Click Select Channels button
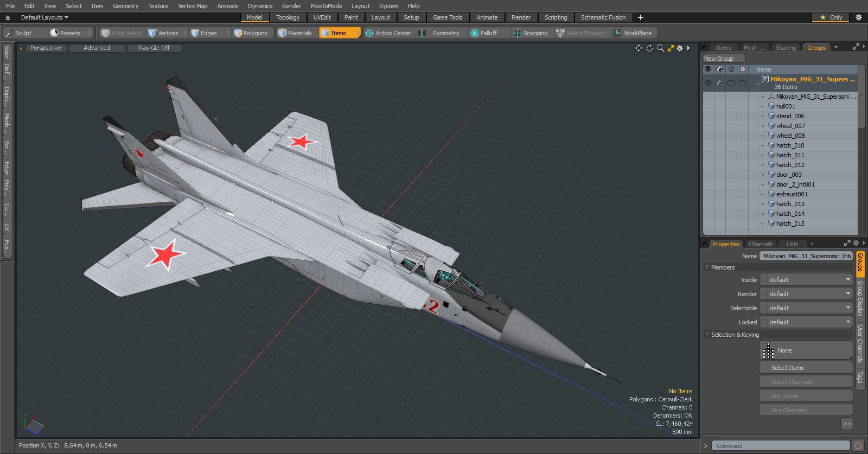This screenshot has height=454, width=868. pos(806,382)
